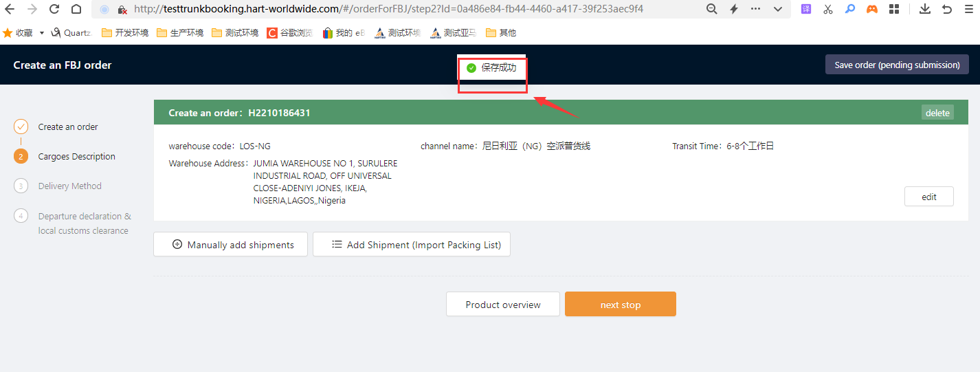980x372 pixels.
Task: Open the browser hamburger menu
Action: (x=968, y=9)
